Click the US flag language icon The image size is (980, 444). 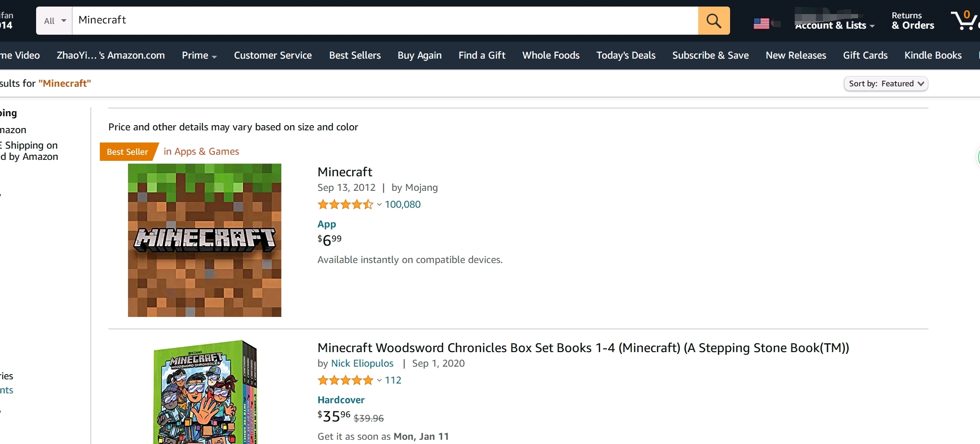(x=761, y=23)
